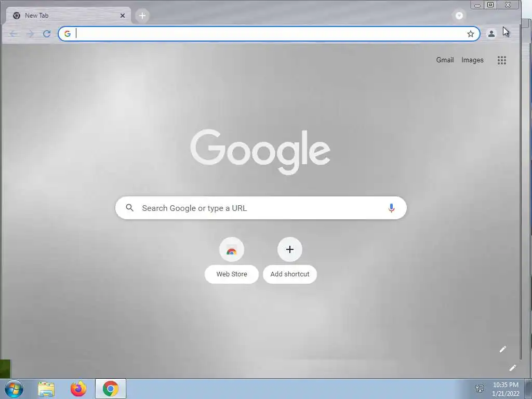Restore down the Chrome window
This screenshot has width=532, height=399.
tap(490, 5)
